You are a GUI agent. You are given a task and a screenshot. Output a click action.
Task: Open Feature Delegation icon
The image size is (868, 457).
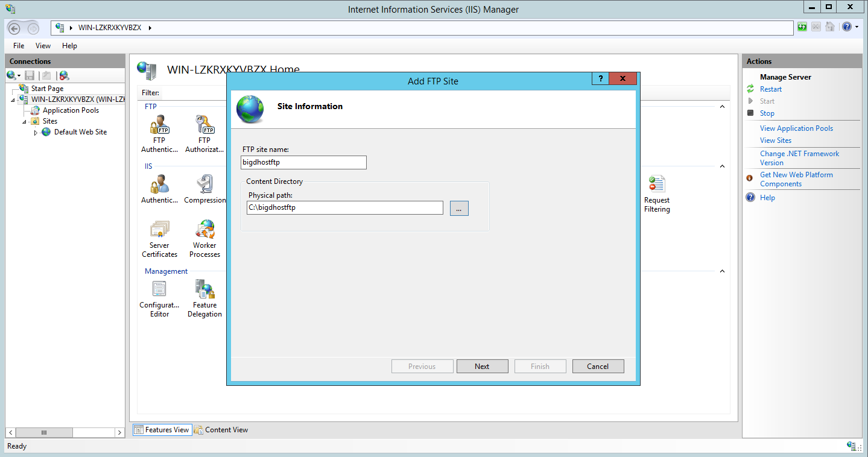(x=205, y=289)
